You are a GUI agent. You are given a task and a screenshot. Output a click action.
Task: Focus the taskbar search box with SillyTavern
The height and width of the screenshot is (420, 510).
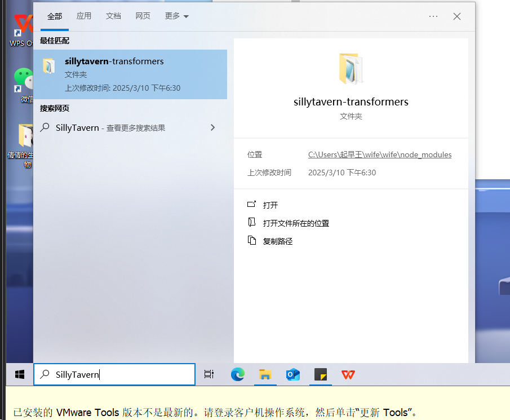(x=114, y=374)
